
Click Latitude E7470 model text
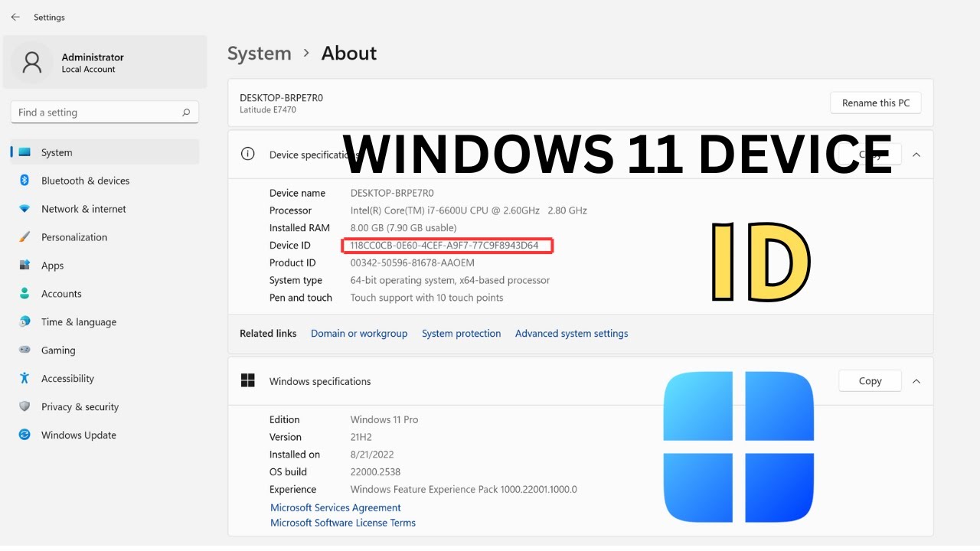(x=268, y=110)
